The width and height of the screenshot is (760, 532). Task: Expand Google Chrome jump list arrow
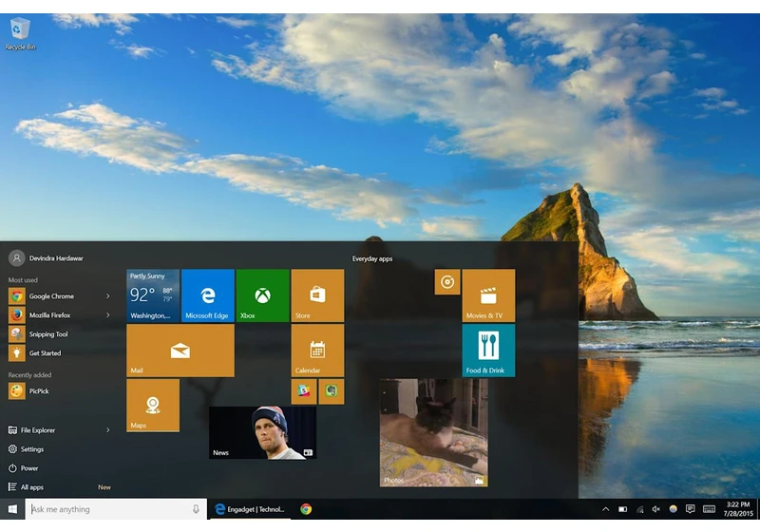108,296
